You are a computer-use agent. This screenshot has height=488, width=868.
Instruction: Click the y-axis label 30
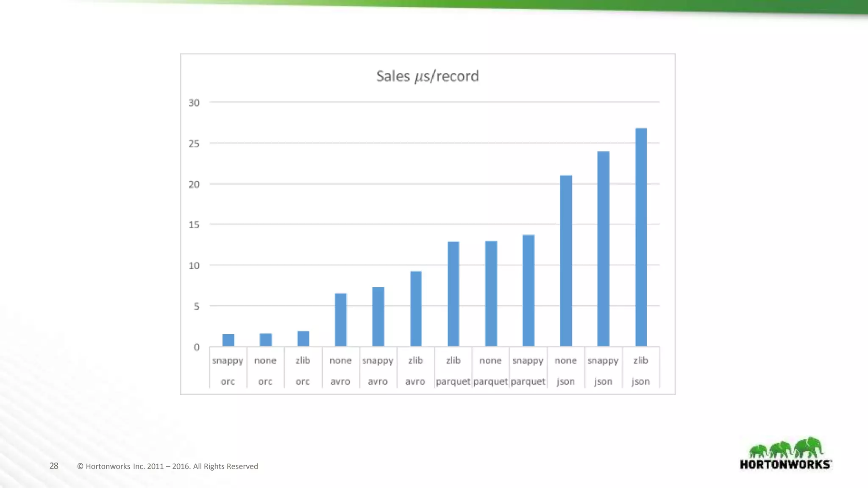pos(194,103)
